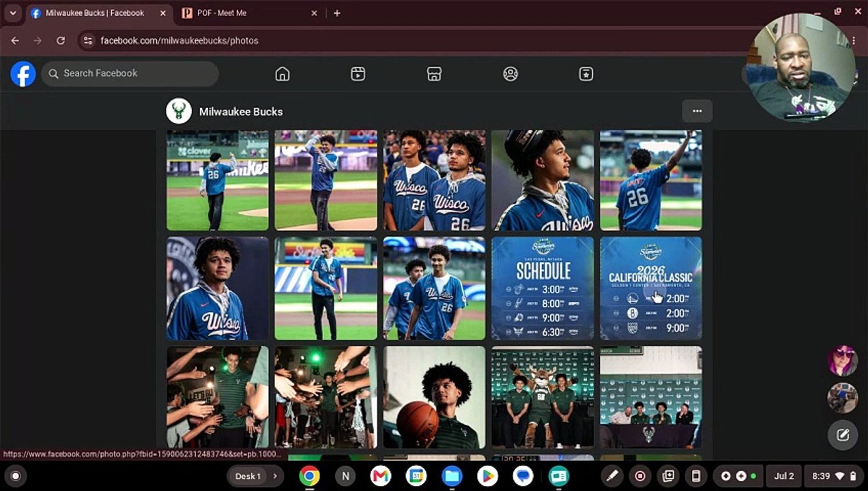The image size is (868, 491).
Task: Open the green news app on shelf
Action: (559, 476)
